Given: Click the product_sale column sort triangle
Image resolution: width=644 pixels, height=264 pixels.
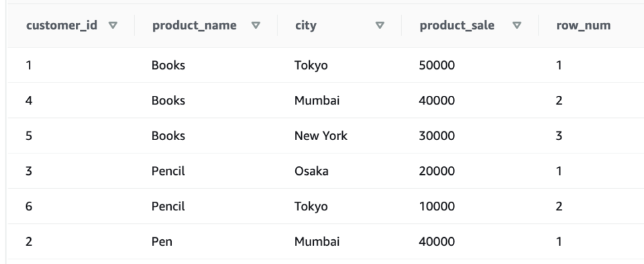Looking at the screenshot, I should [517, 25].
